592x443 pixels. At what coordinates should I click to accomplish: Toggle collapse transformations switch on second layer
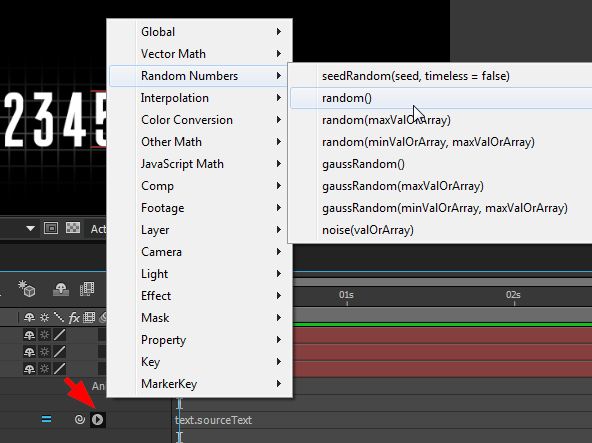(x=44, y=352)
